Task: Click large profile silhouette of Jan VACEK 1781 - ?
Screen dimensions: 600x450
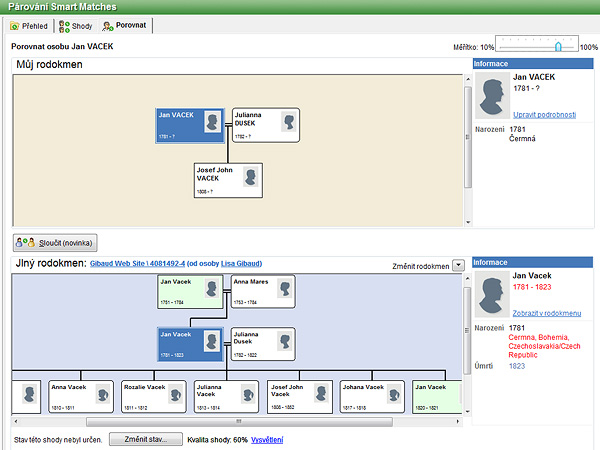Action: pos(492,96)
